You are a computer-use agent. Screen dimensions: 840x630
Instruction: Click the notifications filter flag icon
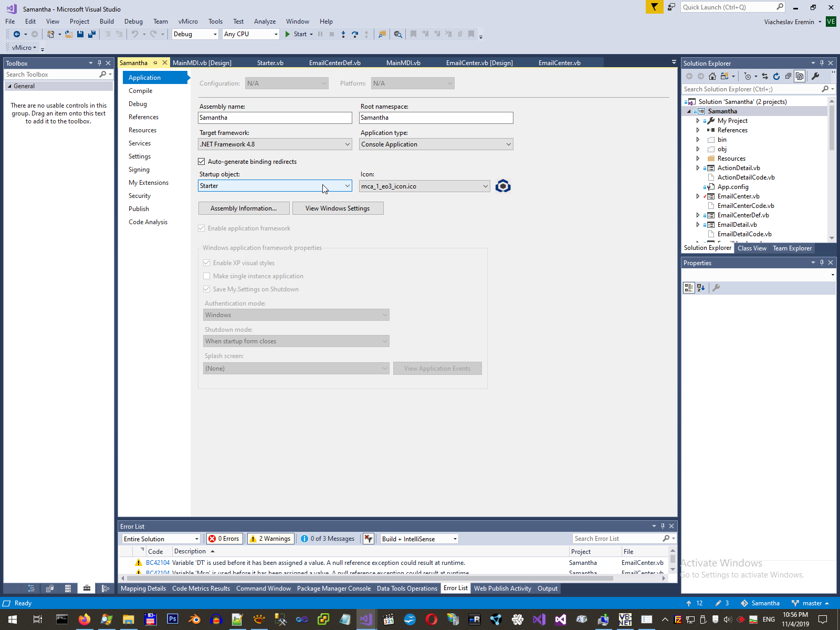point(654,7)
